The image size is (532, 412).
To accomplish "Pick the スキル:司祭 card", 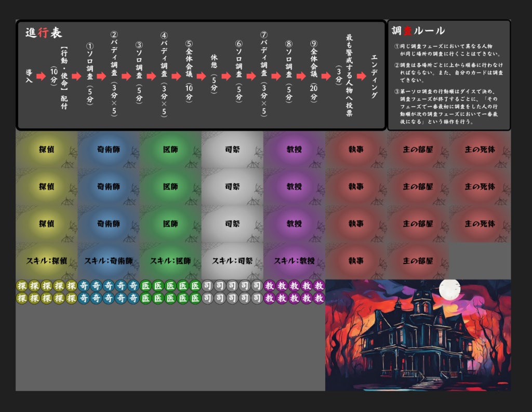I will pos(232,261).
